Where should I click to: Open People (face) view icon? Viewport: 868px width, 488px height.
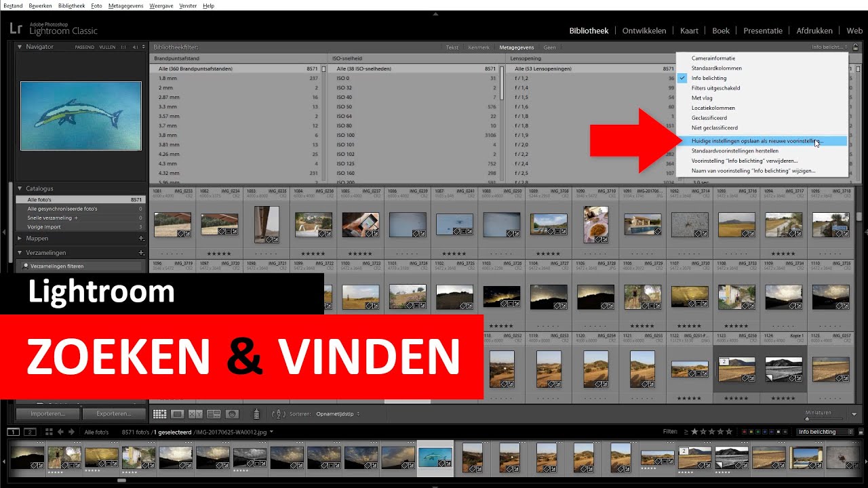232,413
